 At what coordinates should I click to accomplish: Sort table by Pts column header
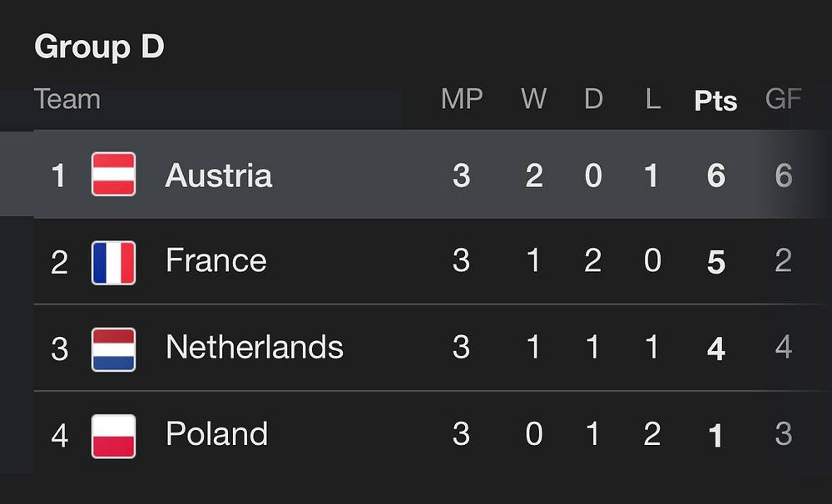(716, 101)
